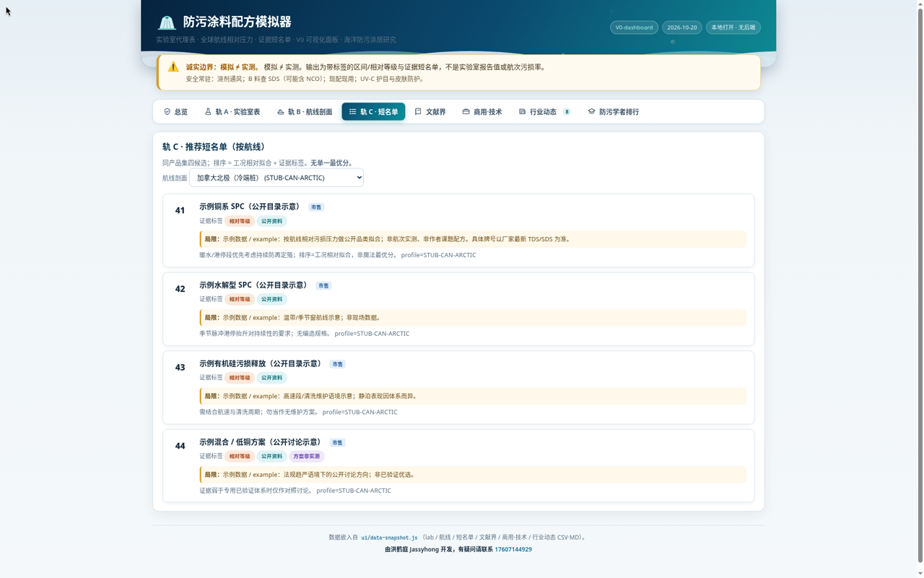This screenshot has height=578, width=924.
Task: Click the 市售 badge on the 混合 / 低铜方案 card
Action: coord(337,443)
